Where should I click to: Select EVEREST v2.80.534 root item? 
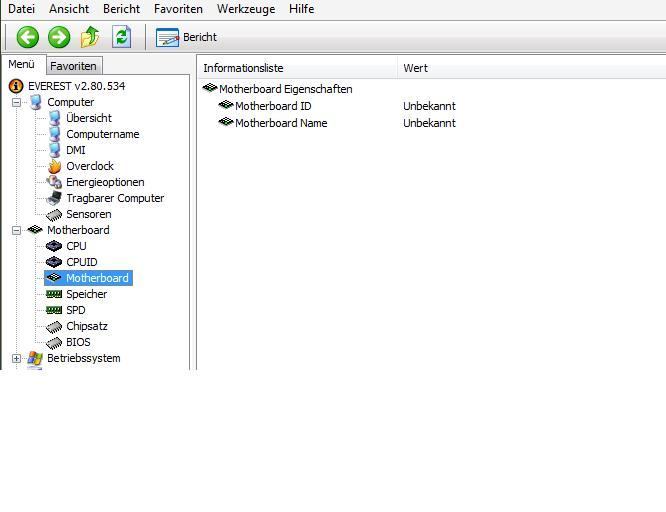(76, 86)
